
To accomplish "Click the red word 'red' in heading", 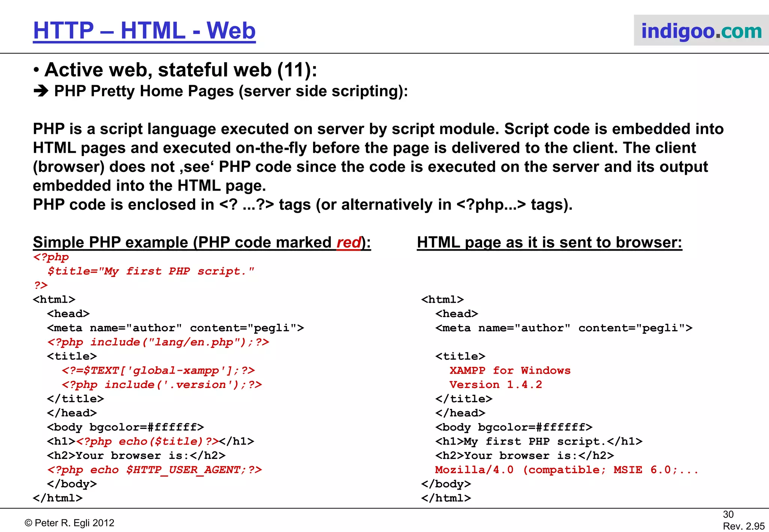I will 348,242.
